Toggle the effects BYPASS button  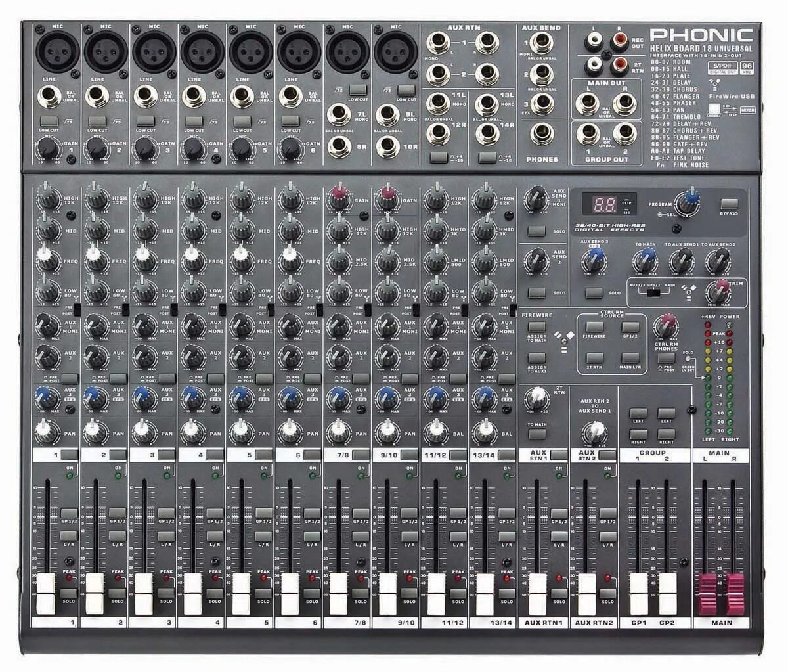click(x=729, y=203)
